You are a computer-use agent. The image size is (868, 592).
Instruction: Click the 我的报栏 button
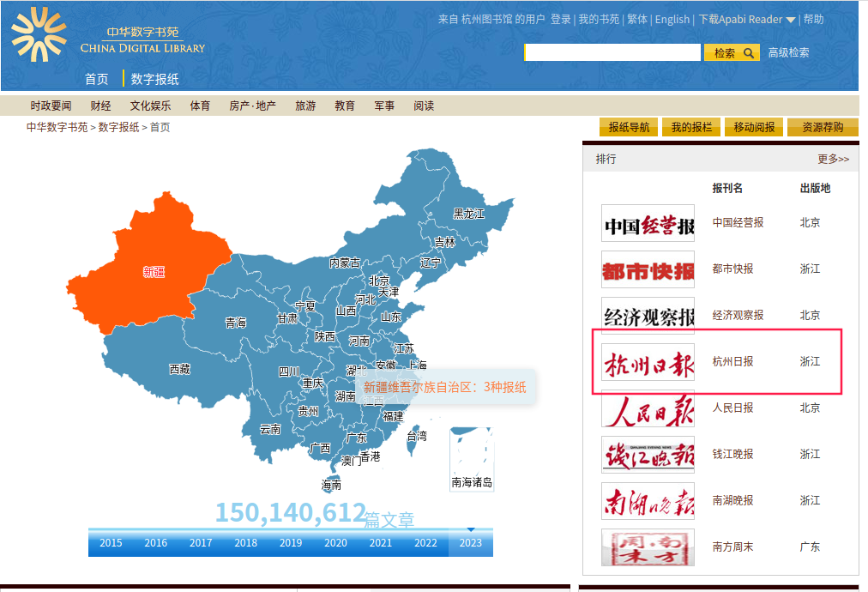(x=691, y=127)
